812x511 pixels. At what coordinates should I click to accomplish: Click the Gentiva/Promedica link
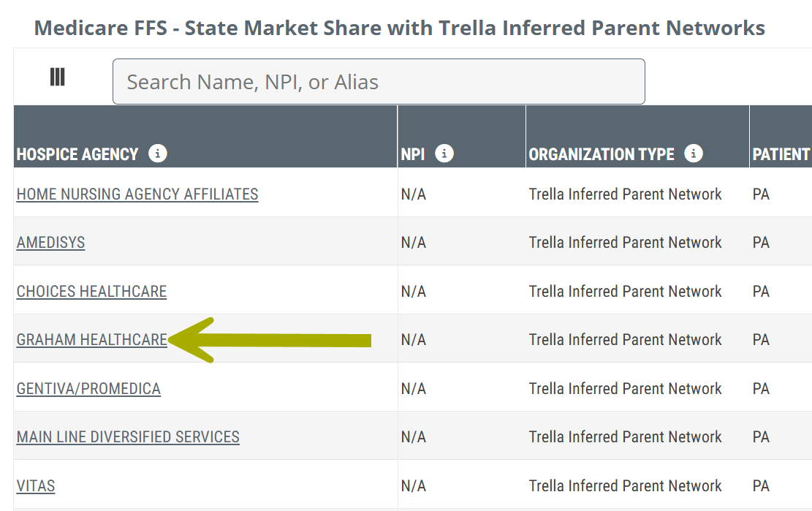point(88,389)
